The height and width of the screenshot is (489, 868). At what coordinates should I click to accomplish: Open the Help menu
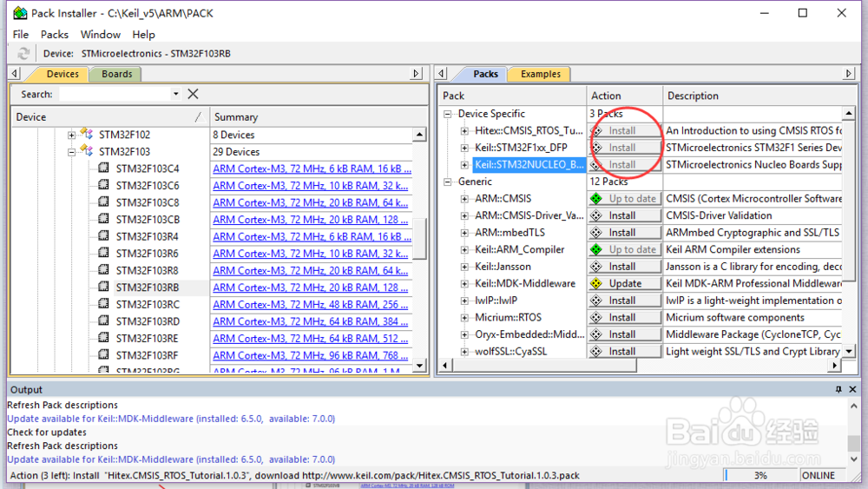pyautogui.click(x=143, y=35)
